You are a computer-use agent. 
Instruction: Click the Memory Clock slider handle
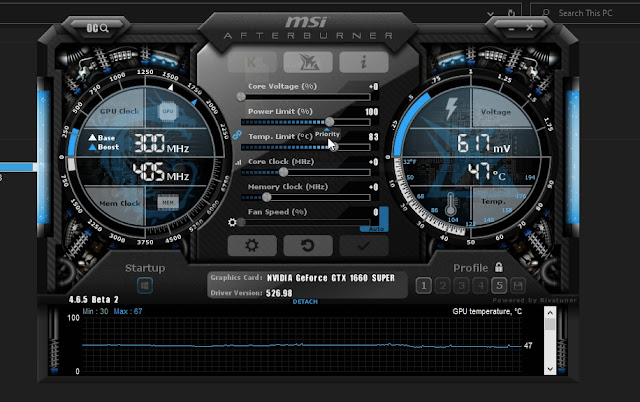pyautogui.click(x=266, y=197)
